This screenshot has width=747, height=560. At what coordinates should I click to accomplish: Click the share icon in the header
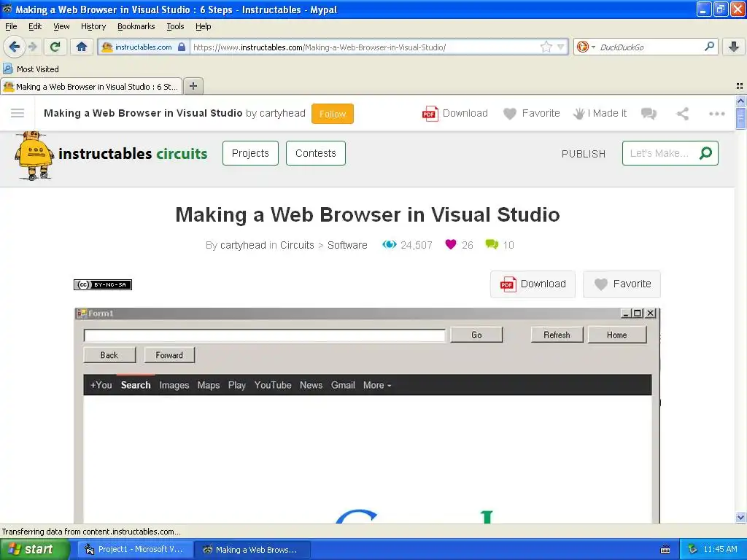(683, 113)
